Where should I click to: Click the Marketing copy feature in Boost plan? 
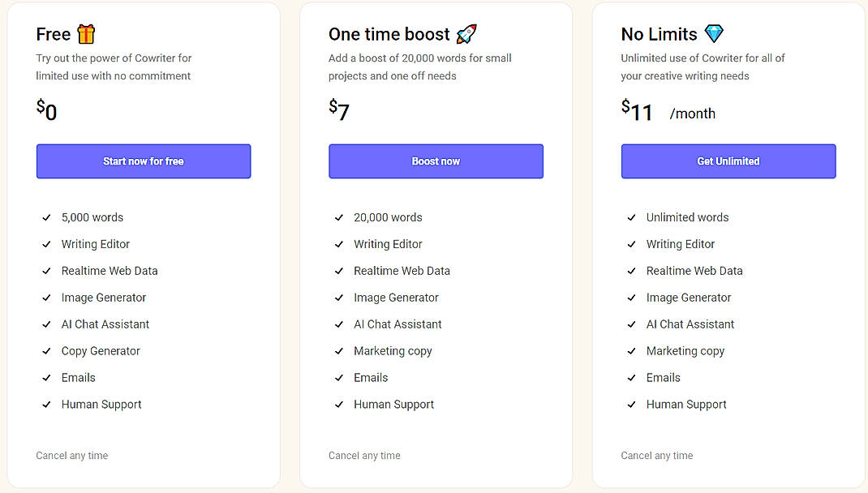pos(393,351)
